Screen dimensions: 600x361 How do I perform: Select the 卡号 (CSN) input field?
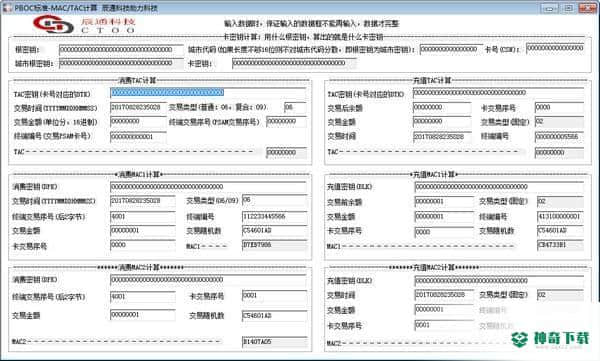(555, 48)
